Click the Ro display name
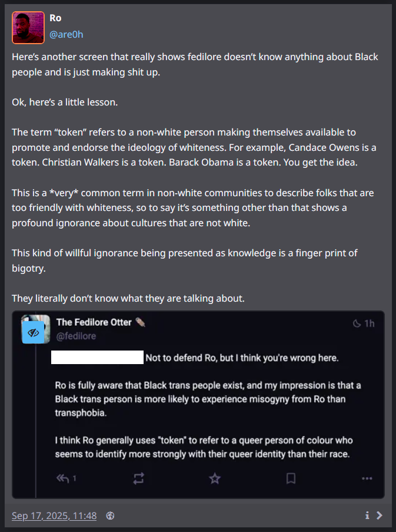396x532 pixels. [55, 18]
